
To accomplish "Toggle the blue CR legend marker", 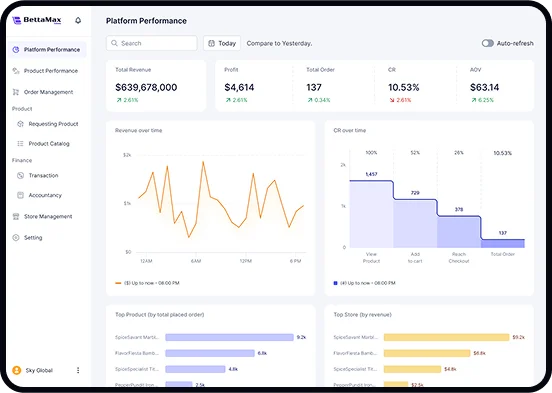I will 335,283.
